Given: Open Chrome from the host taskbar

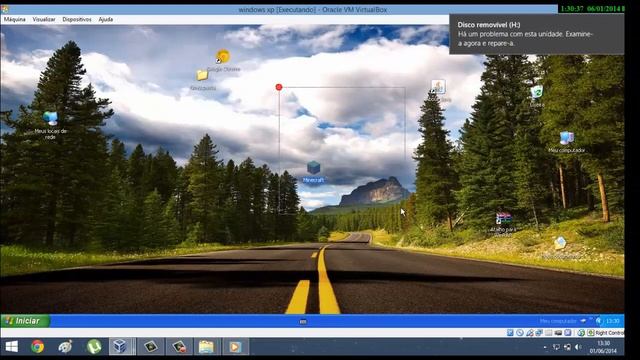Looking at the screenshot, I should (38, 347).
